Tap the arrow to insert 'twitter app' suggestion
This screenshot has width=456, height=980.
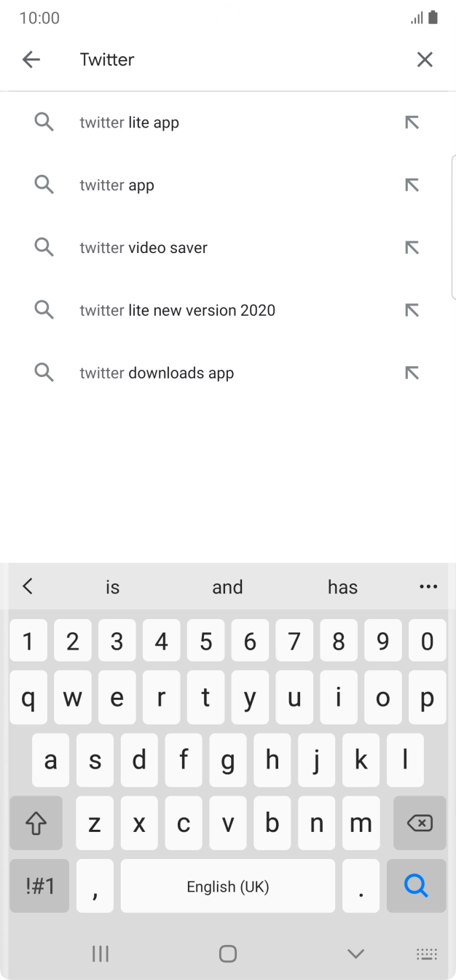tap(412, 184)
